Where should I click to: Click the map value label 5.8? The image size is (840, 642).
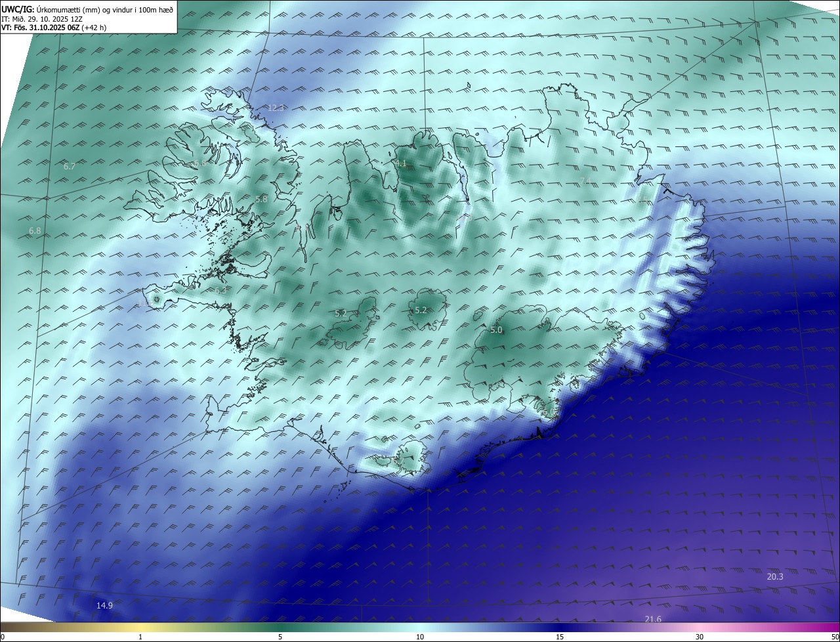[x=261, y=199]
